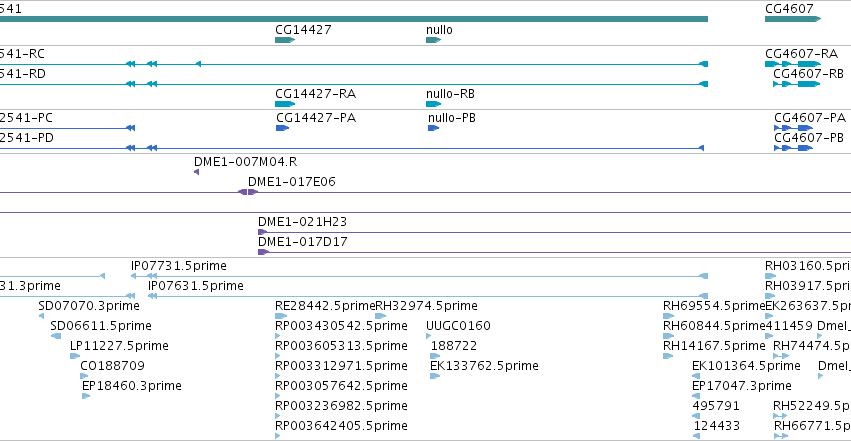Select the RP003430542.5prime label
The height and width of the screenshot is (441, 851).
pos(341,326)
